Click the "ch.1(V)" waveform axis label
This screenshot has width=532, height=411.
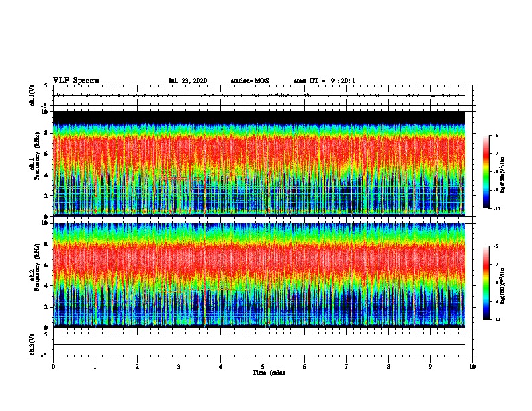tap(32, 95)
